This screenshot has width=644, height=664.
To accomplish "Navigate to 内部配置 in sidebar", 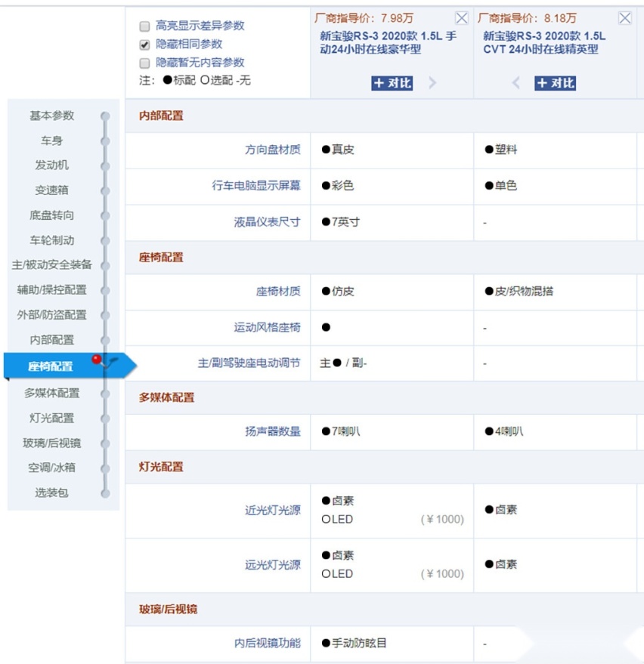I will click(51, 340).
